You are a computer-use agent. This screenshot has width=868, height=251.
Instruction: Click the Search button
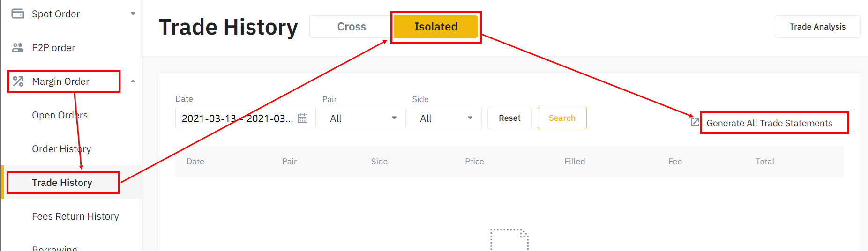point(562,118)
